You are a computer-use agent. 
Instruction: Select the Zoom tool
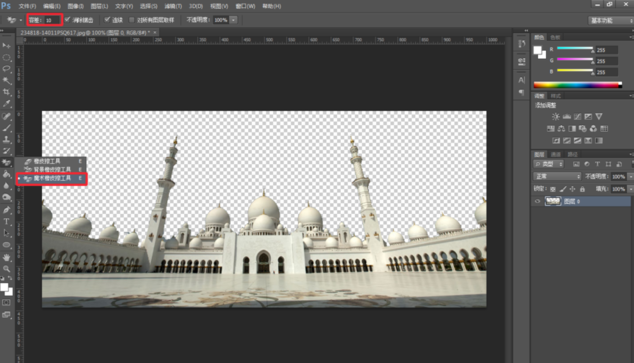(6, 269)
